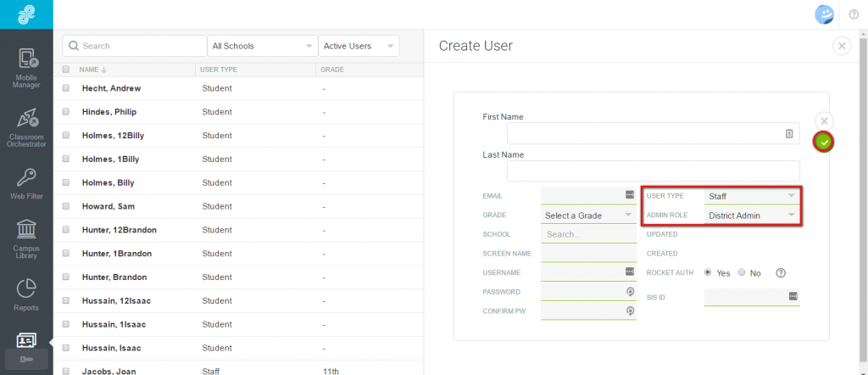The height and width of the screenshot is (375, 868).
Task: Tick the select-all checkbox in the header
Action: pos(66,70)
